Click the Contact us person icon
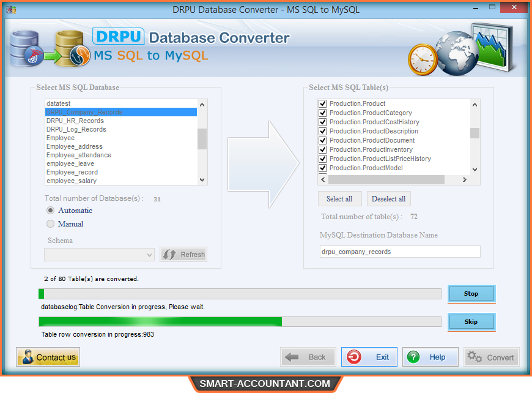The width and height of the screenshot is (532, 393). pyautogui.click(x=28, y=357)
